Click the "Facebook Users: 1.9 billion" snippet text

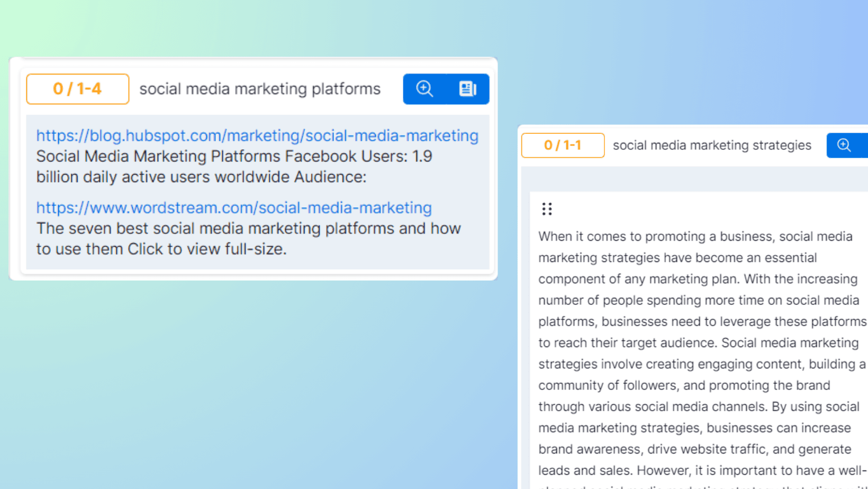tap(234, 167)
